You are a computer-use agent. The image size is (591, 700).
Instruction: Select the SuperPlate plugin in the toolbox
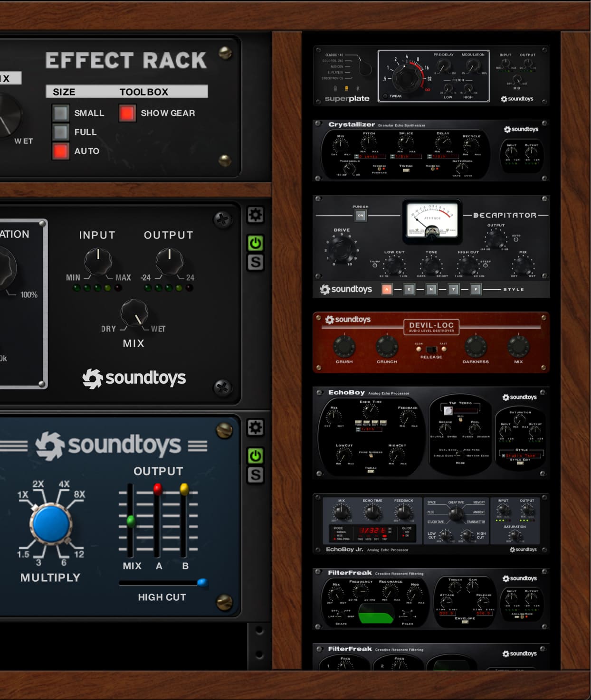431,76
